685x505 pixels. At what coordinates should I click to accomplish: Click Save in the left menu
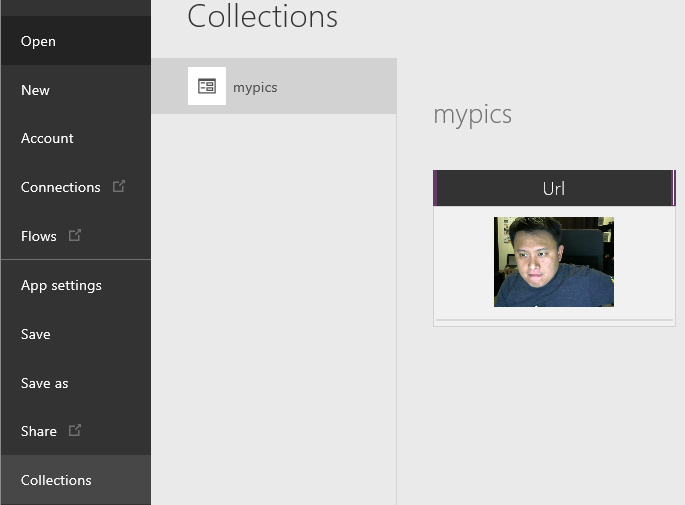[x=35, y=334]
